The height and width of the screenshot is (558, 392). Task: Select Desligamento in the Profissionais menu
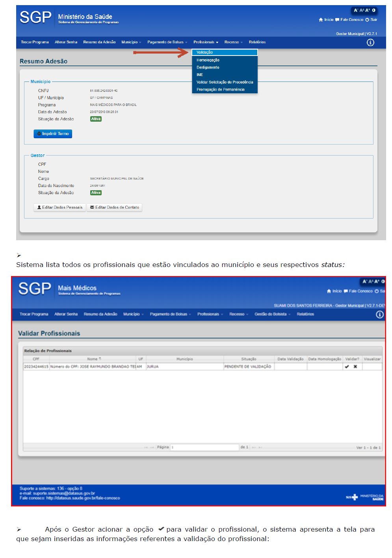tap(225, 68)
